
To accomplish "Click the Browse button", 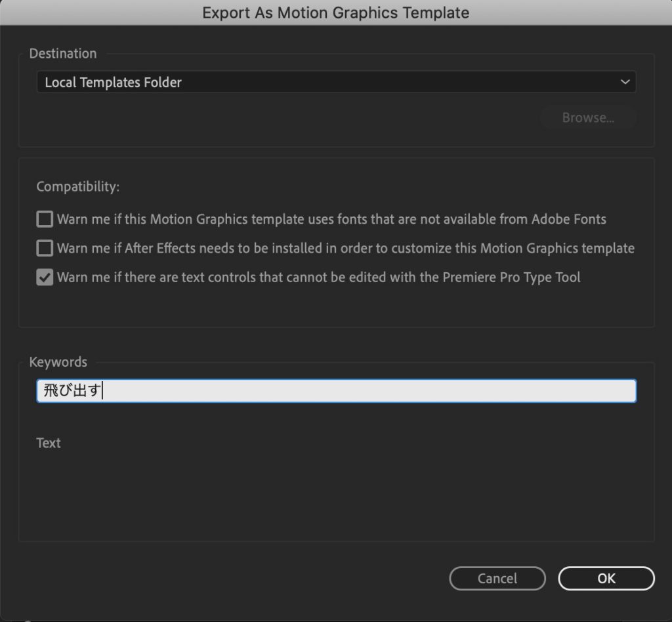I will 588,117.
